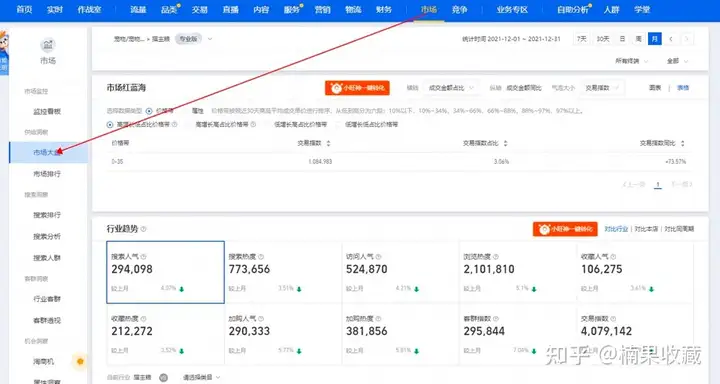720x384 pixels.
Task: Open the 交易指数 bubble size dropdown
Action: (x=602, y=88)
